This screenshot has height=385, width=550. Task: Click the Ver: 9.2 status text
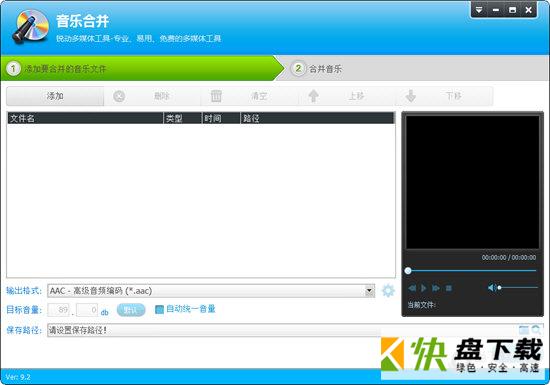point(18,377)
